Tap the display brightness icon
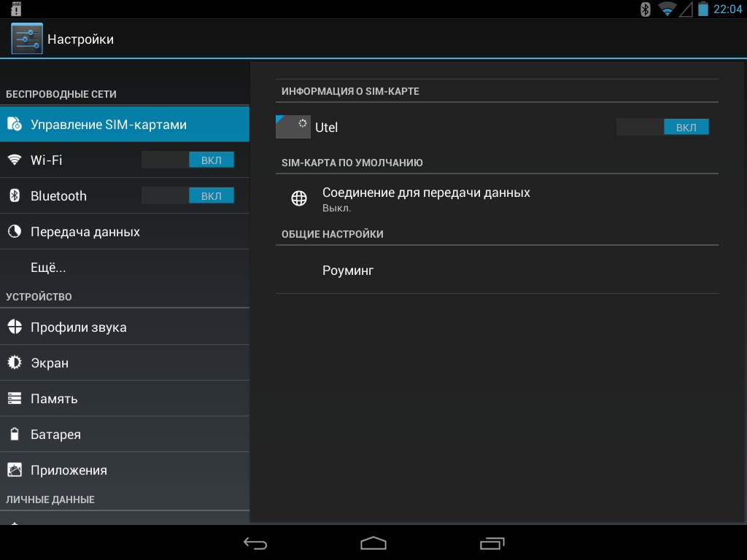This screenshot has width=747, height=560. click(x=15, y=363)
